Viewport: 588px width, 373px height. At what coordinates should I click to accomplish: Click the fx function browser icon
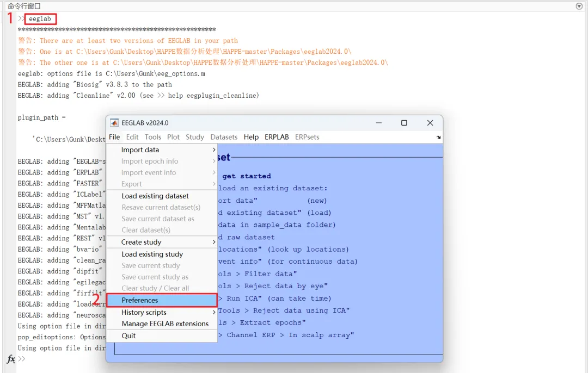pos(11,359)
